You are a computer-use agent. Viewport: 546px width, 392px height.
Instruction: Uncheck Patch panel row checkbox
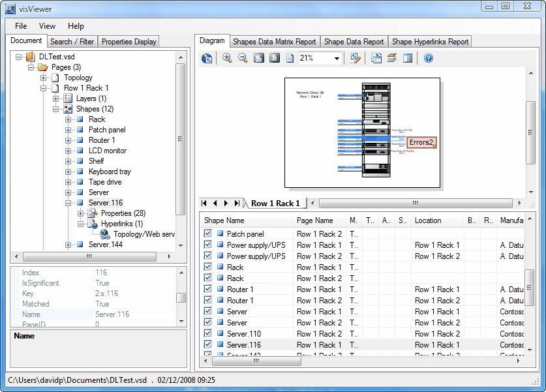pyautogui.click(x=208, y=234)
